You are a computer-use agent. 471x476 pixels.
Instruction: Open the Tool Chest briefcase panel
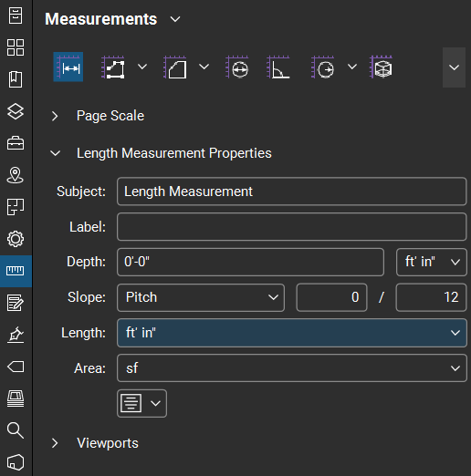pyautogui.click(x=16, y=143)
